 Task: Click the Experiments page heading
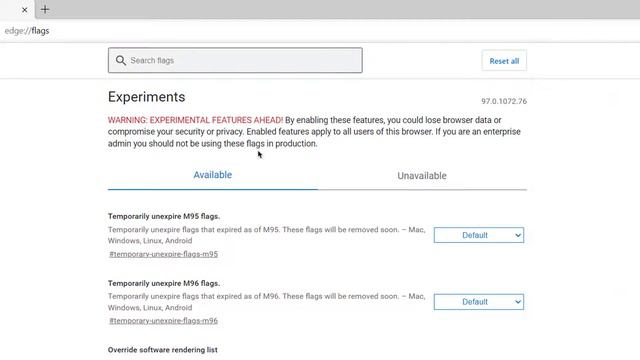click(x=147, y=97)
